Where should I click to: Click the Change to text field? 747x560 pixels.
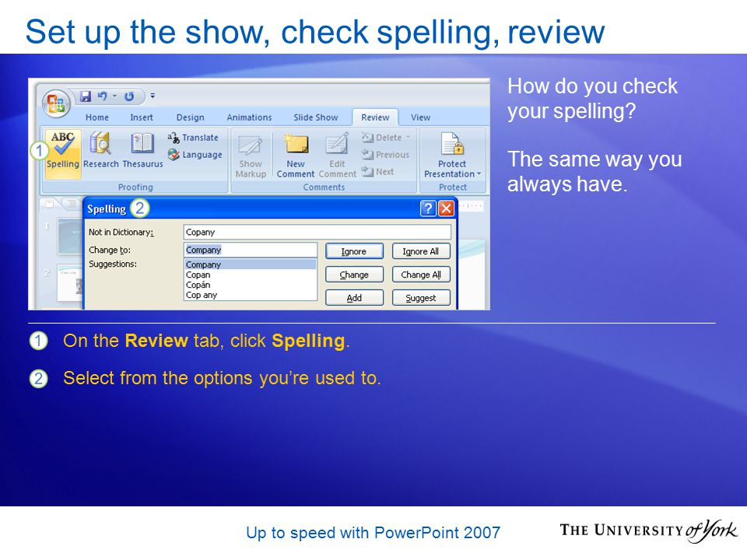coord(250,250)
